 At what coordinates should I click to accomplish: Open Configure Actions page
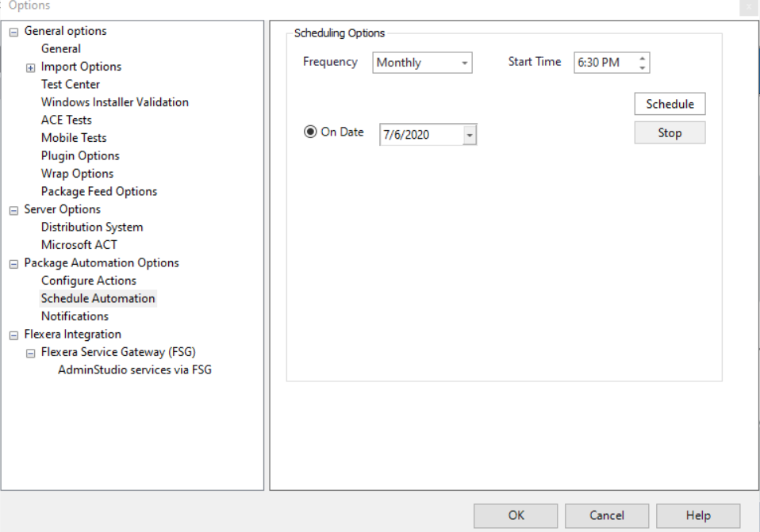89,281
